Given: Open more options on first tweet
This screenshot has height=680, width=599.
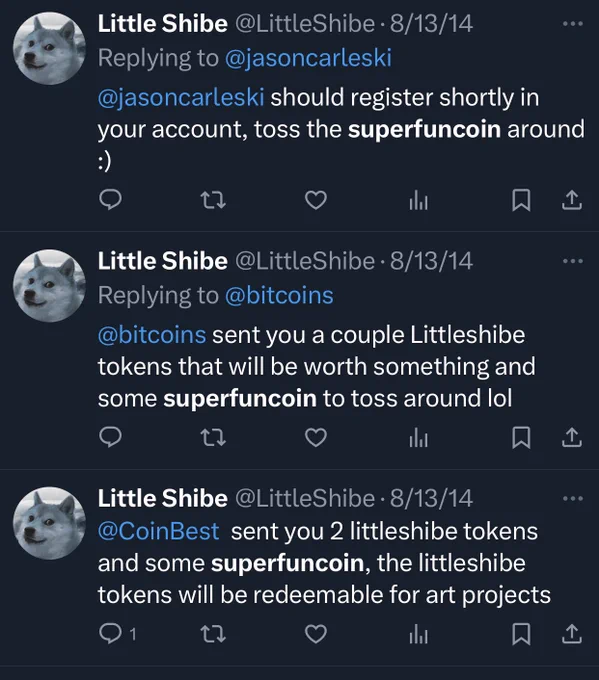Looking at the screenshot, I should pyautogui.click(x=573, y=24).
